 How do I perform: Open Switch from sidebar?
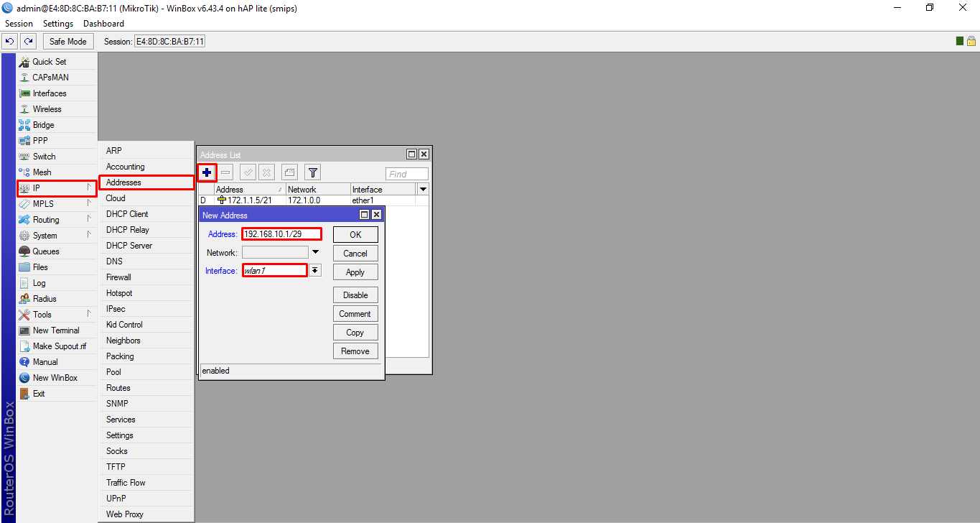(57, 157)
